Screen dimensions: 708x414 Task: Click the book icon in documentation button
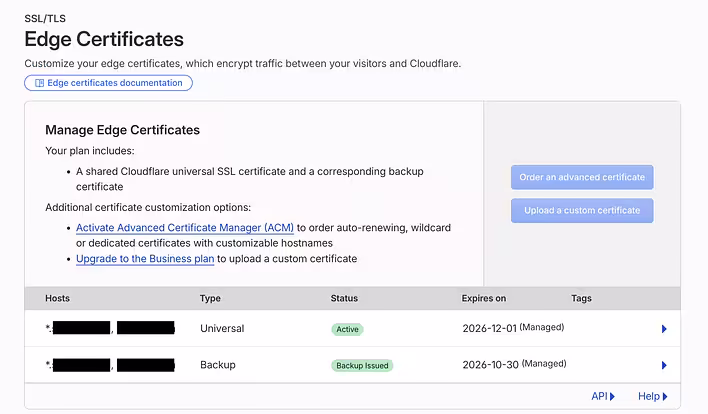(40, 83)
